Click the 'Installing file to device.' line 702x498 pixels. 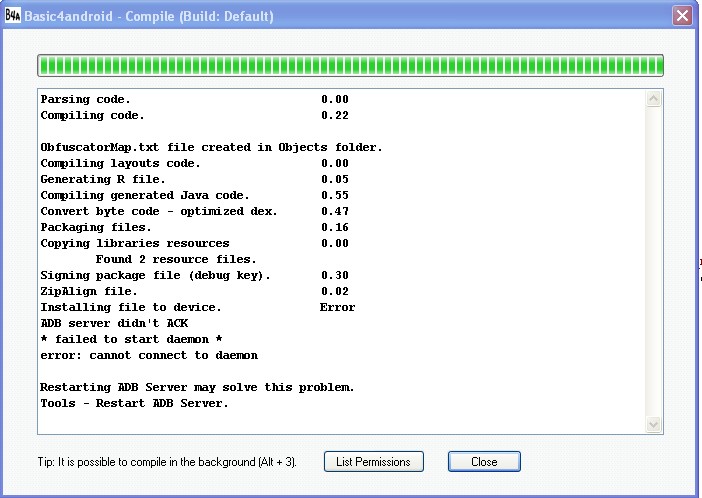[x=131, y=308]
